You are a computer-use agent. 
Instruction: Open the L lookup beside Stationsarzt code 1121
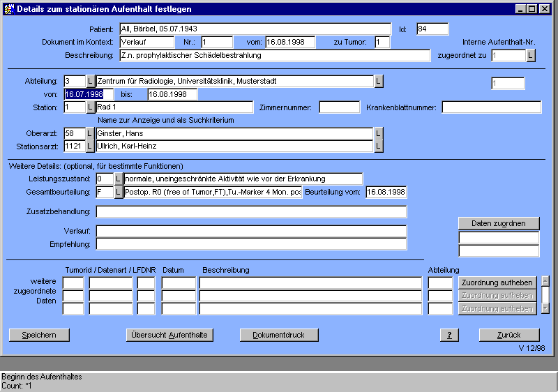coord(90,146)
